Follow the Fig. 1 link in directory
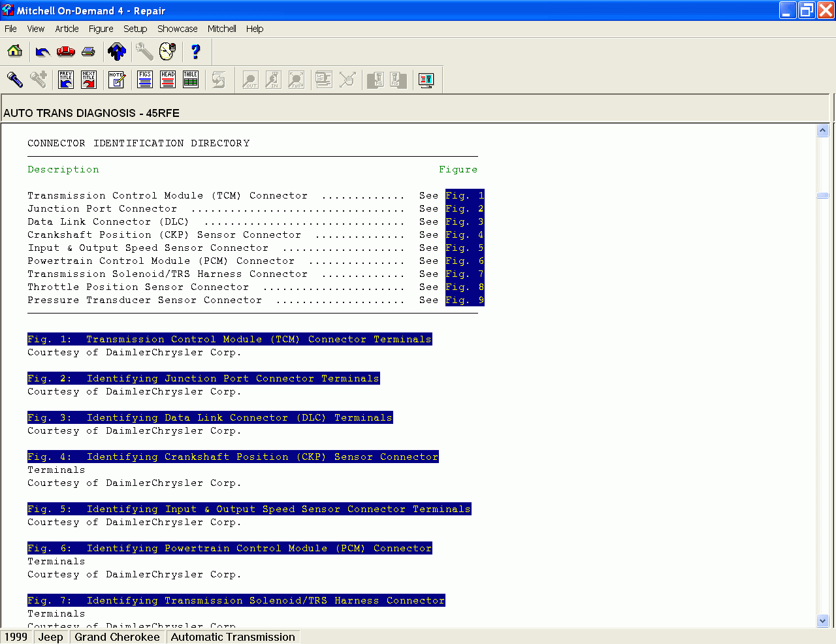836x644 pixels. 465,195
